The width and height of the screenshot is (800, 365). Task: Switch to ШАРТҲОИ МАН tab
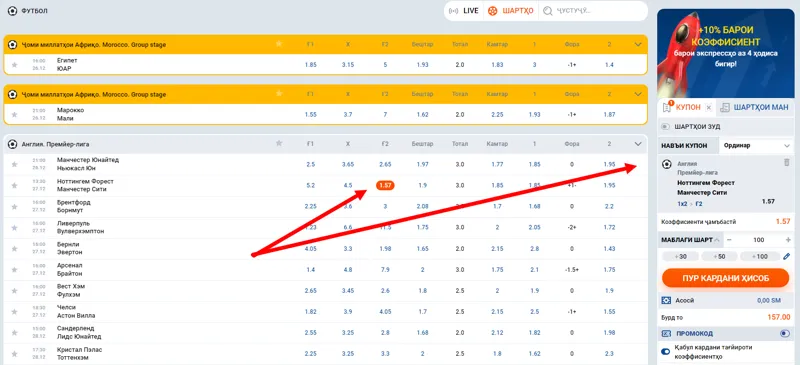click(756, 107)
